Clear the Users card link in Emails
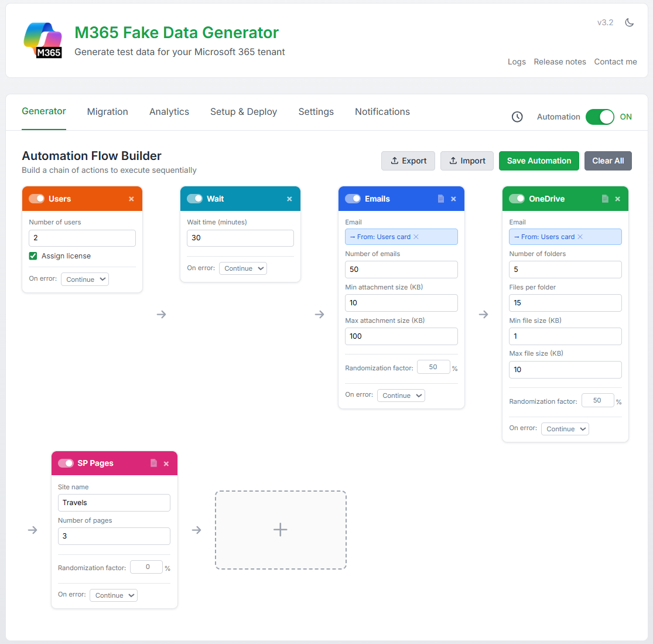Viewport: 653px width, 644px height. 416,237
